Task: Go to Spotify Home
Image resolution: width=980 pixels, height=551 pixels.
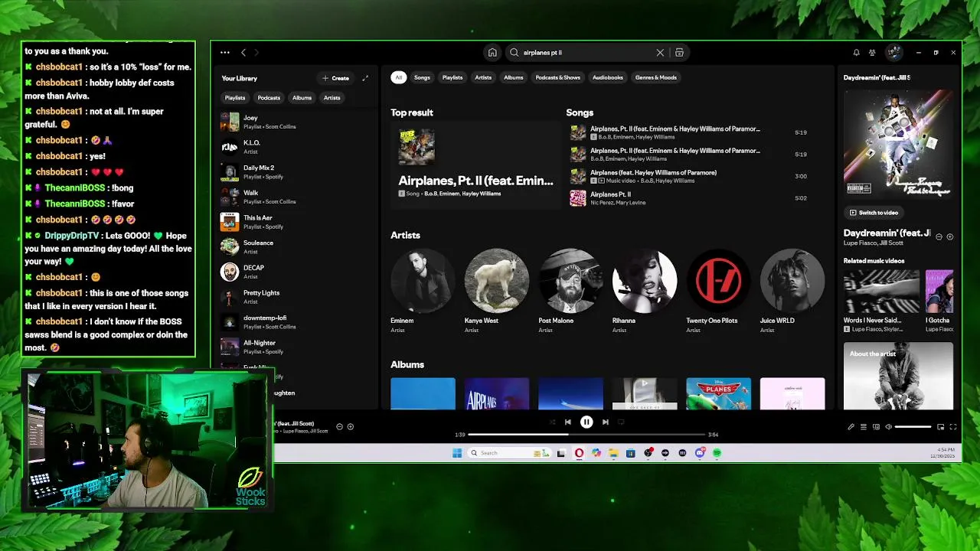Action: pyautogui.click(x=492, y=53)
